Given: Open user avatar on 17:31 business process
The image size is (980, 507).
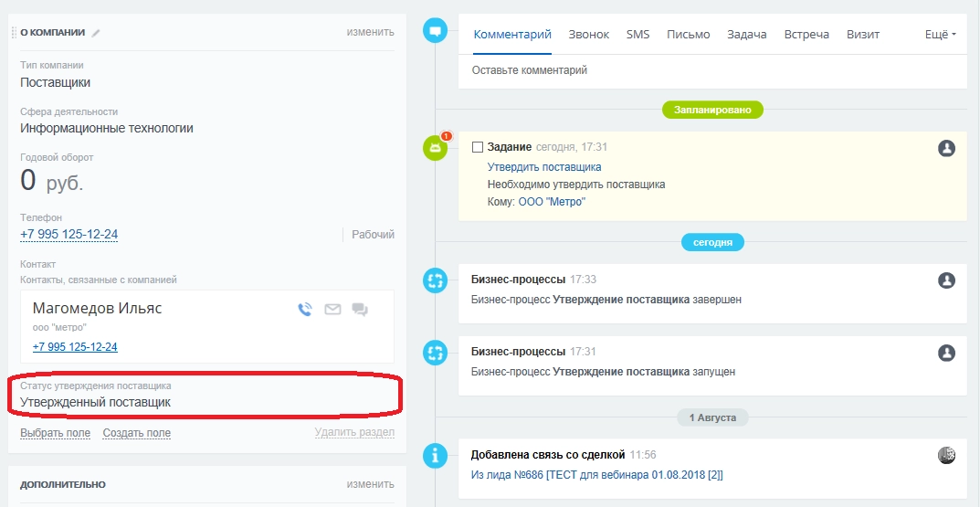Looking at the screenshot, I should pyautogui.click(x=947, y=353).
